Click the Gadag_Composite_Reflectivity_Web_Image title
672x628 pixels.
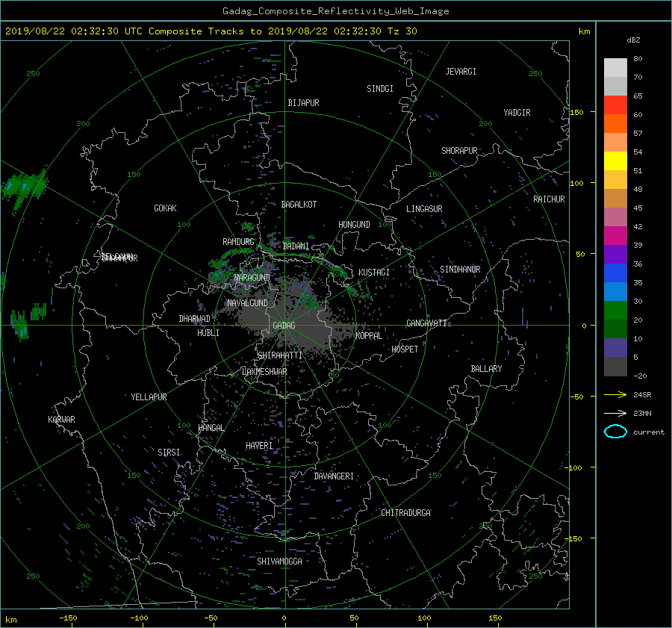[335, 11]
